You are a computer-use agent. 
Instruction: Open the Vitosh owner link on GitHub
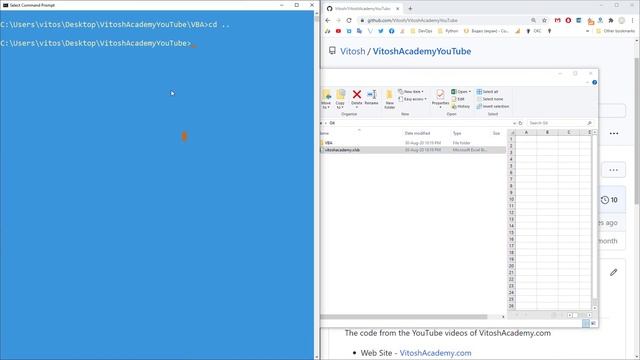(353, 51)
